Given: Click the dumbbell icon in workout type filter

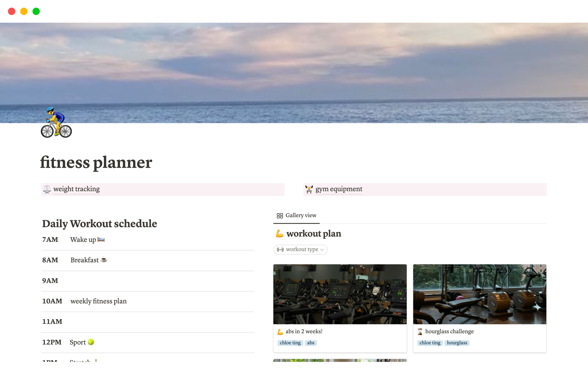Looking at the screenshot, I should [280, 250].
